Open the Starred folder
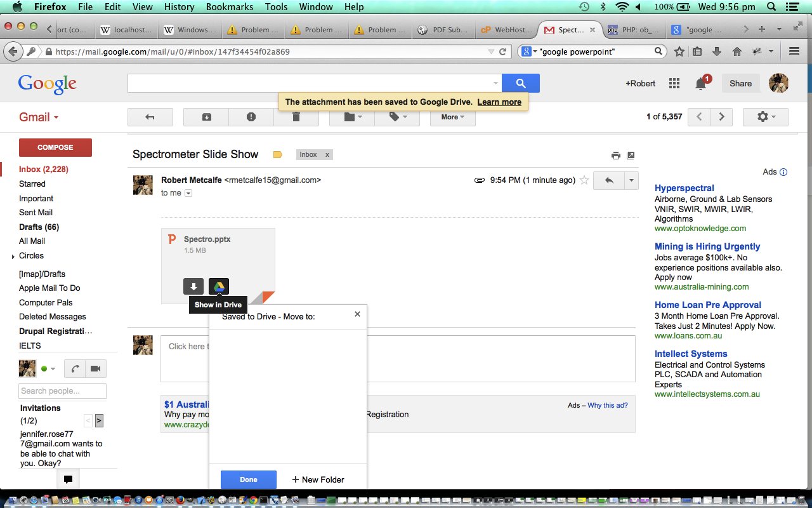 tap(32, 184)
